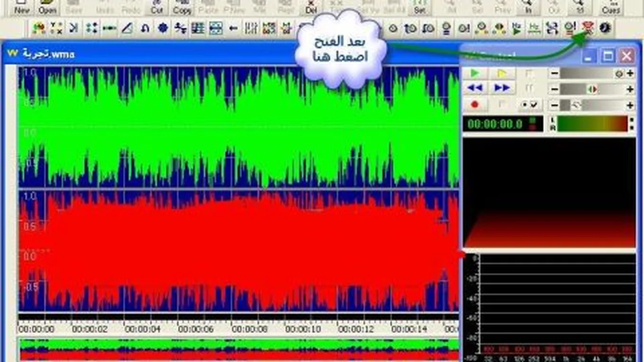Screen dimensions: 644x362
Task: Click the Copy toolbar button
Action: pyautogui.click(x=182, y=7)
